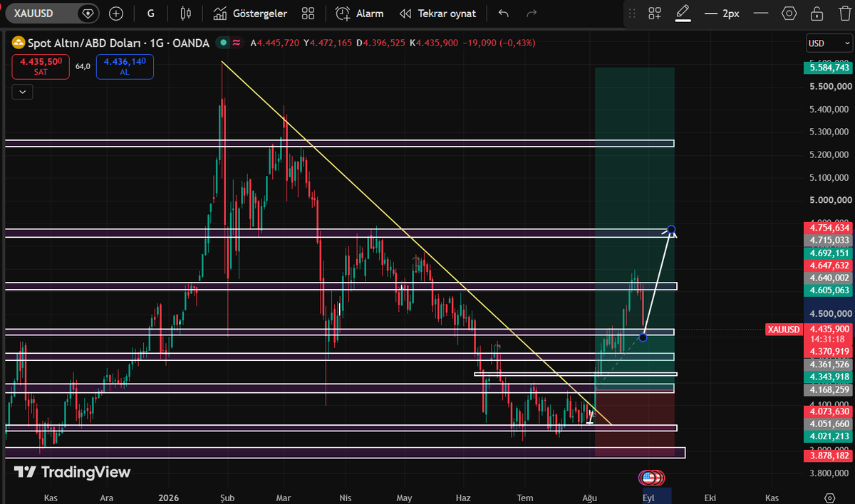This screenshot has width=855, height=504.
Task: Click the 4.715,033 gray price label
Action: click(x=829, y=241)
